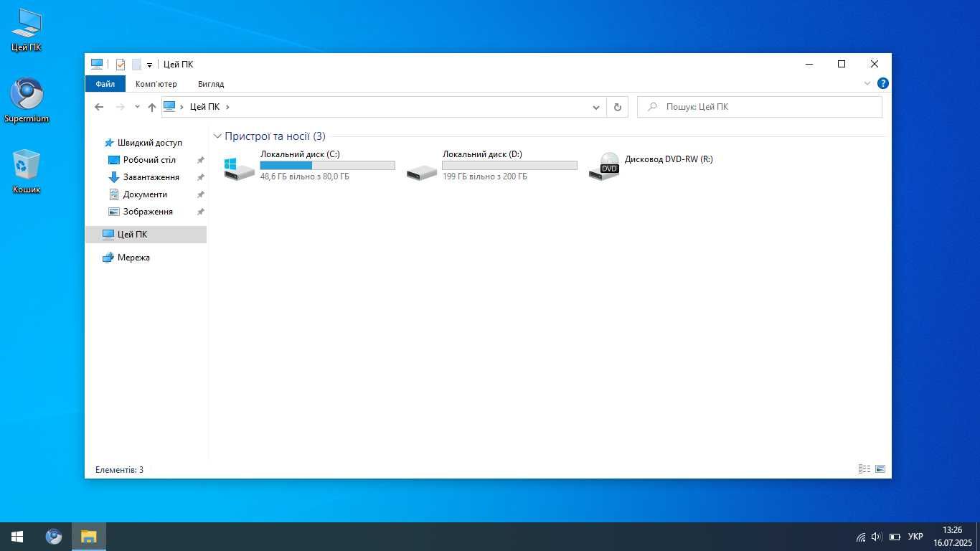Screen dimensions: 980x551
Task: Select Цей ПК desktop icon
Action: click(x=27, y=31)
